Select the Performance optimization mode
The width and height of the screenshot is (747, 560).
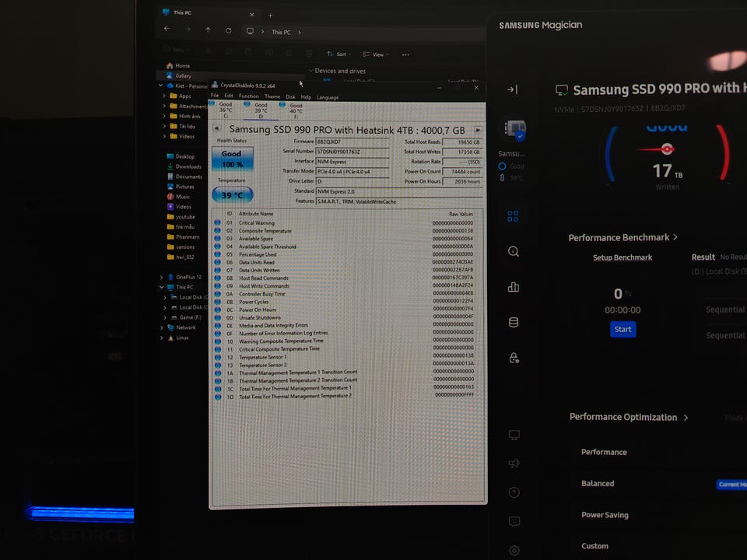coord(604,452)
